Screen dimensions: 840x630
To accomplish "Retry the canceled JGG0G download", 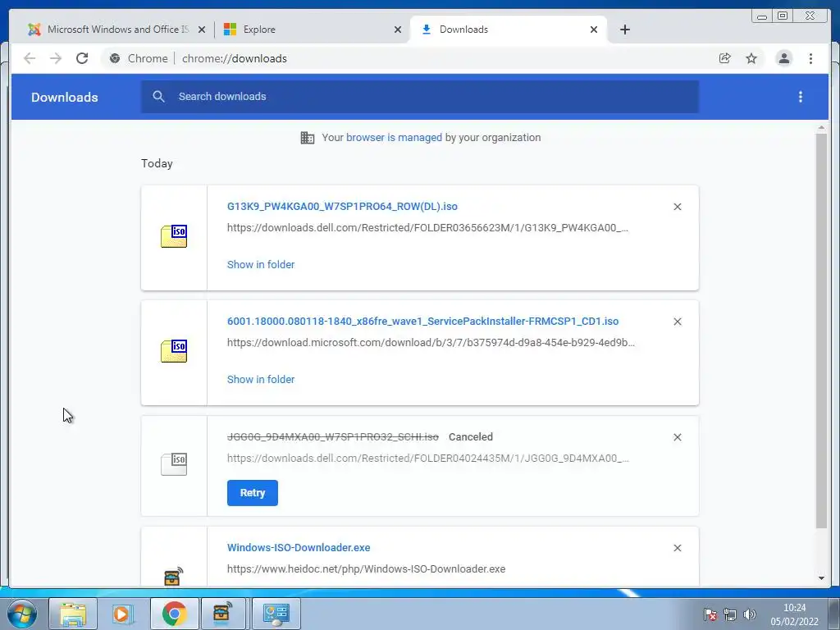I will [x=253, y=493].
